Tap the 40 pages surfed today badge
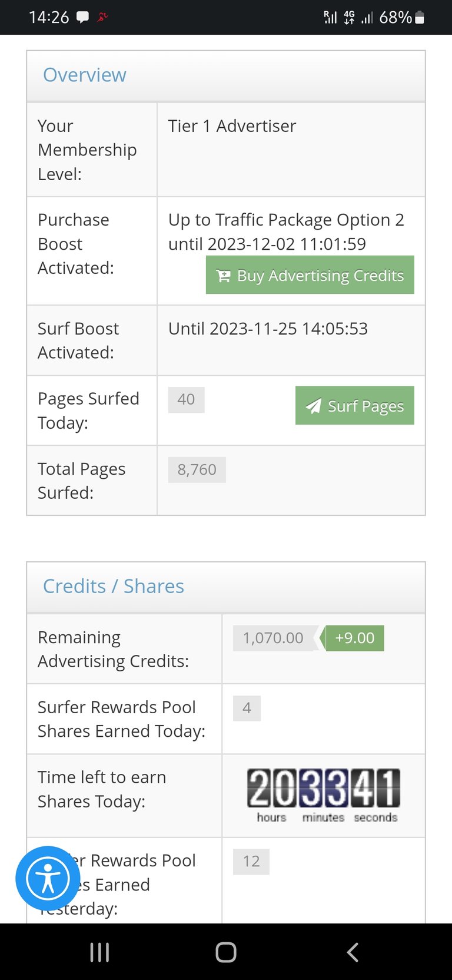The image size is (452, 980). click(186, 399)
